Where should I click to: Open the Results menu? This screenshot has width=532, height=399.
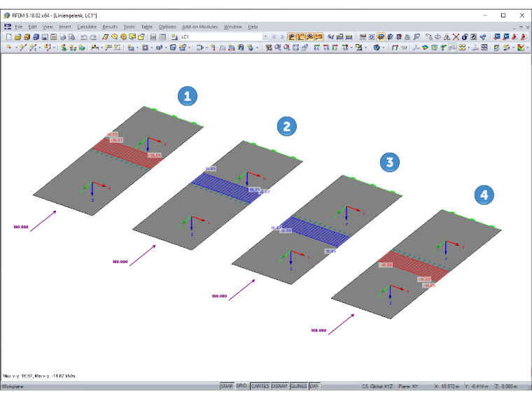(x=110, y=27)
